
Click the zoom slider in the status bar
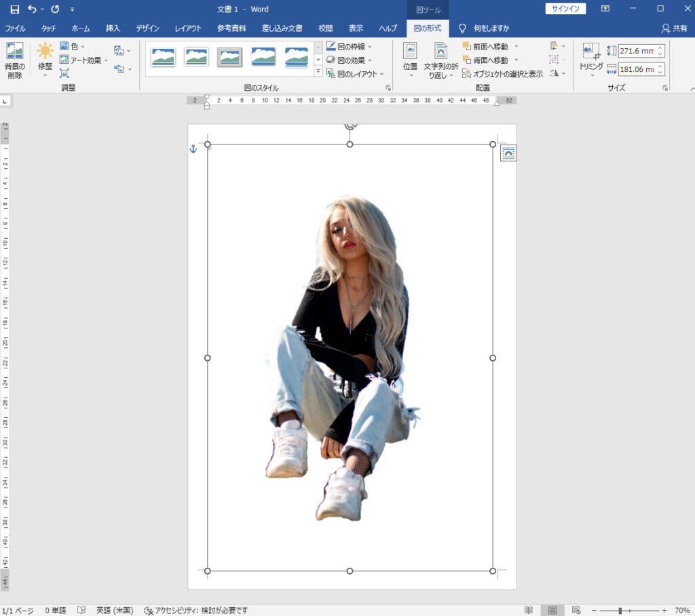[x=620, y=611]
